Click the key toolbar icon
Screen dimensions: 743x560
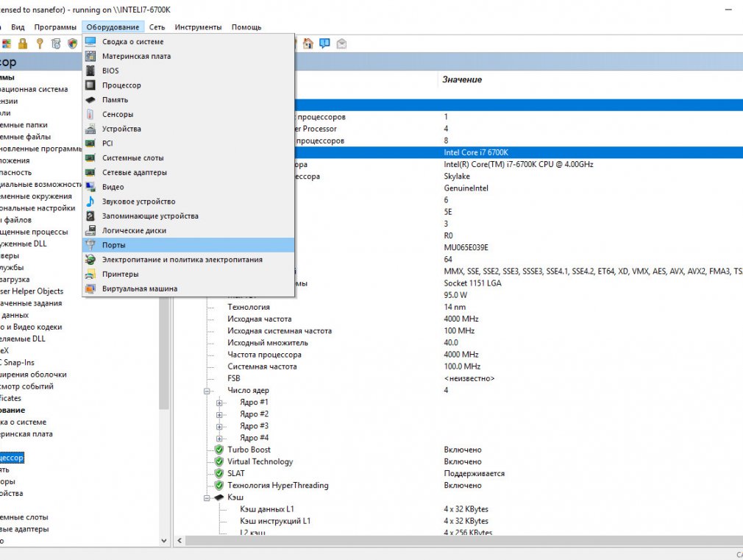click(x=40, y=44)
